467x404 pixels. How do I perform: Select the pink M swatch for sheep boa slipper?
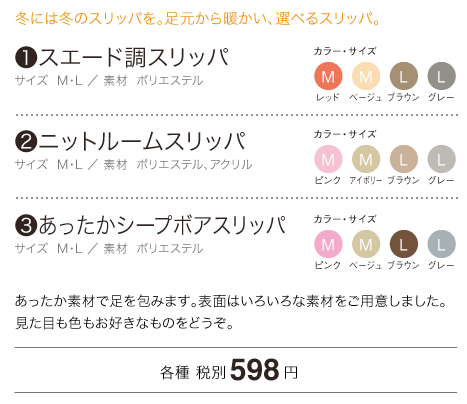click(x=328, y=244)
